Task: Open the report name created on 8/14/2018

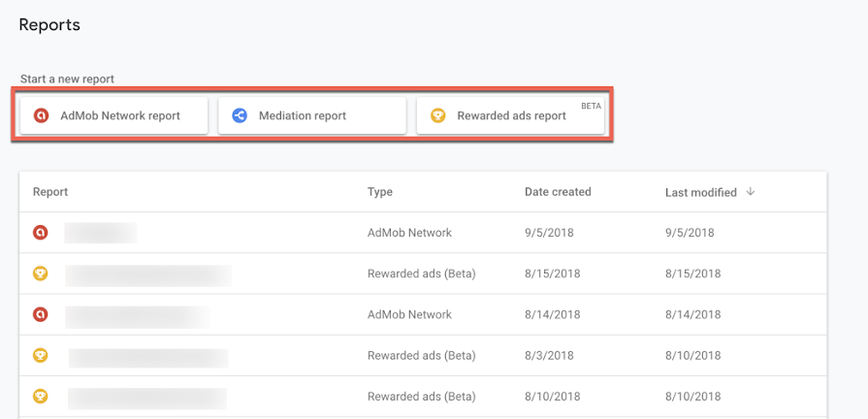Action: 138,315
